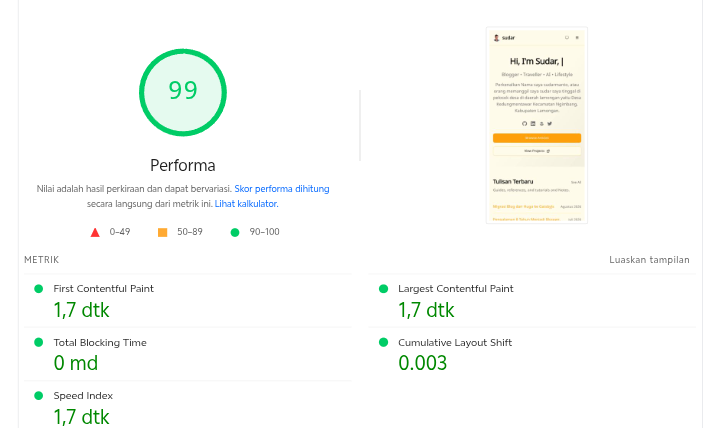
Task: Click the '1,7 dtk' value under First Contentful Paint
Action: pos(82,310)
